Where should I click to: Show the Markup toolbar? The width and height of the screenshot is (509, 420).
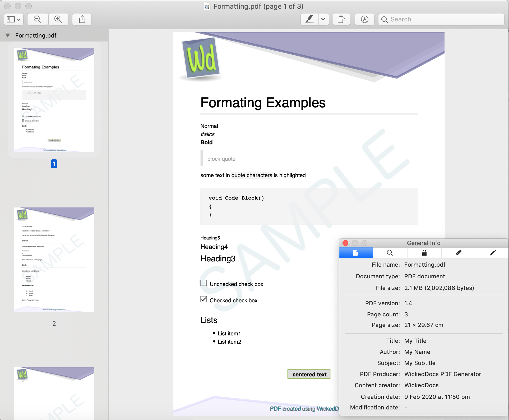coord(364,19)
